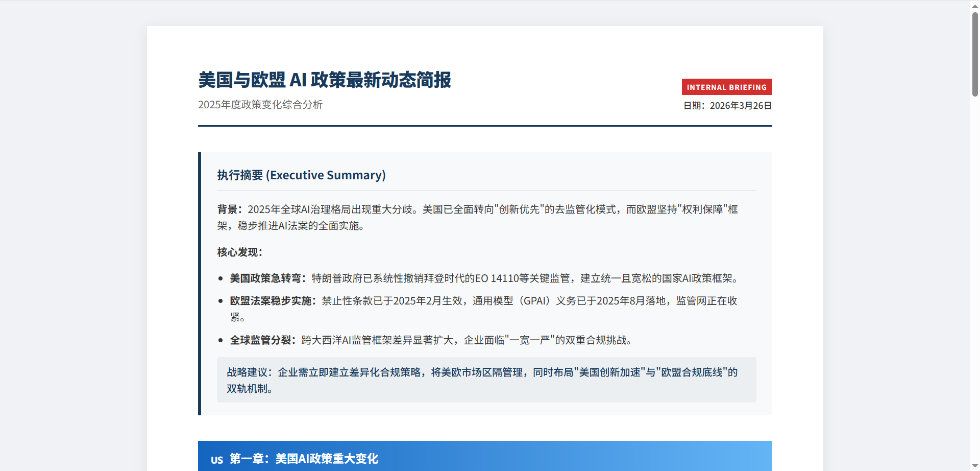Click the scrollbar down arrow
980x471 pixels.
point(975,466)
